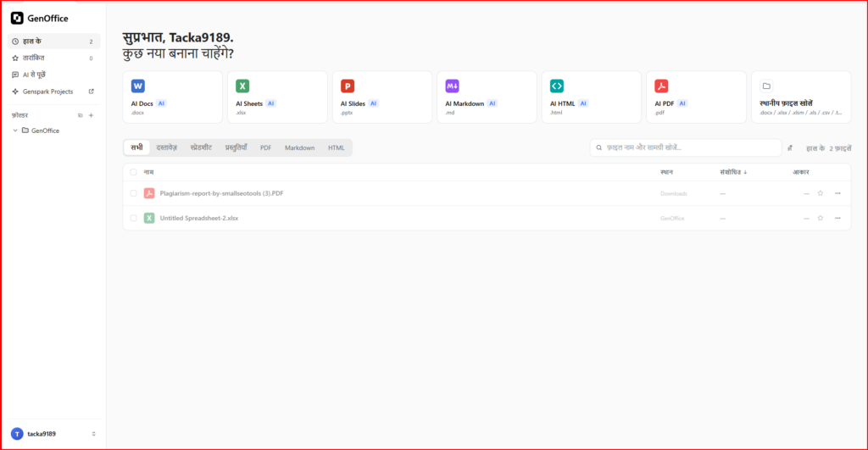Click the folder view icon beside फ़ोल्डर
868x450 pixels.
click(81, 115)
